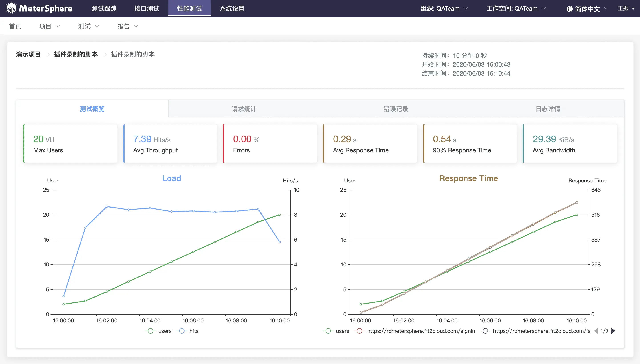640x364 pixels.
Task: Go to next legend page arrow
Action: tap(613, 331)
